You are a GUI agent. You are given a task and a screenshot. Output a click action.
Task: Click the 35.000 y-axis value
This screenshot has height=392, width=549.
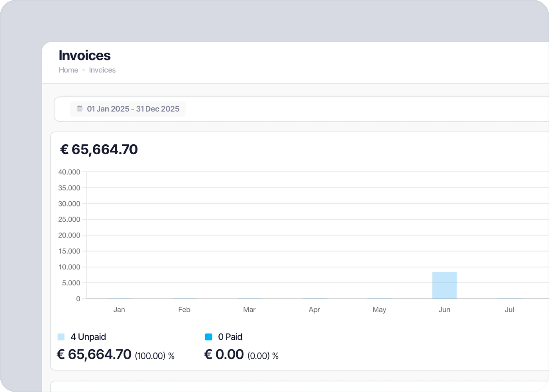[x=69, y=188]
